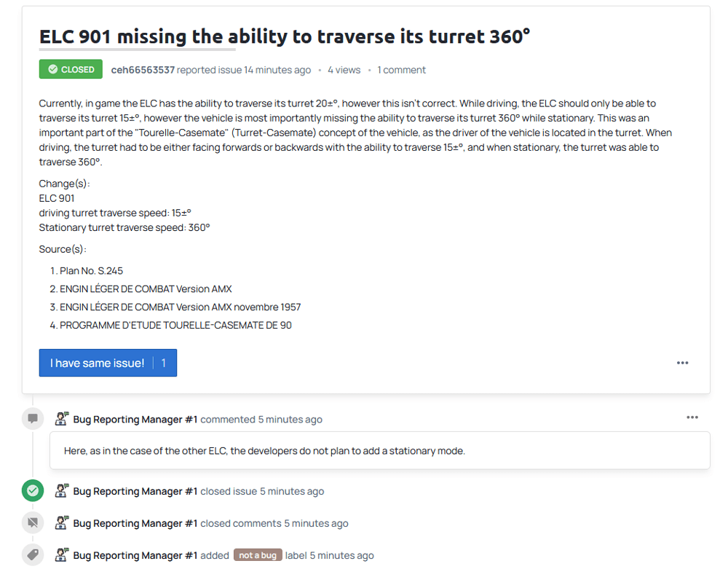Click the green checkmark closed-issue timeline icon
Viewport: 728px width, 577px height.
(33, 491)
